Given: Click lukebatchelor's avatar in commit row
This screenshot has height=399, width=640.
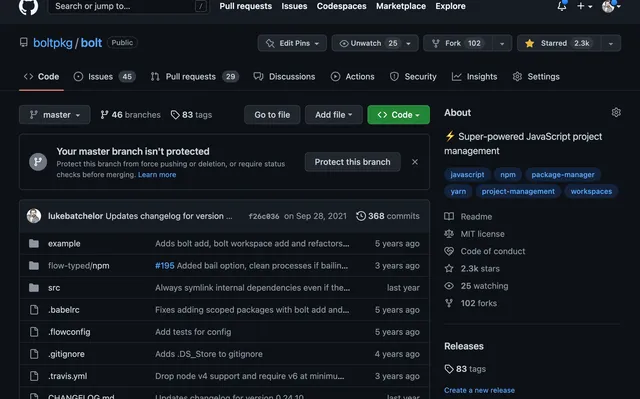Looking at the screenshot, I should [34, 216].
